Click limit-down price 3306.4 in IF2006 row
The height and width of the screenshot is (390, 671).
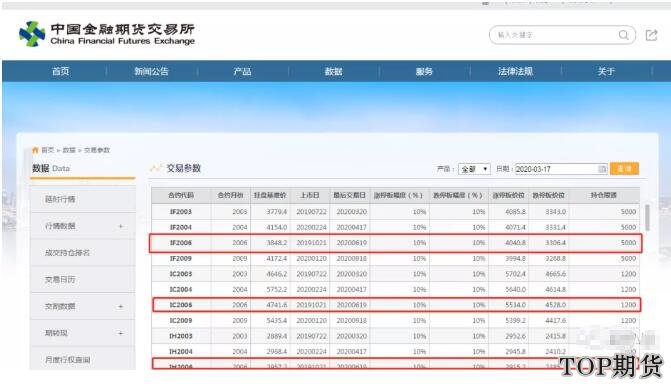tap(555, 243)
